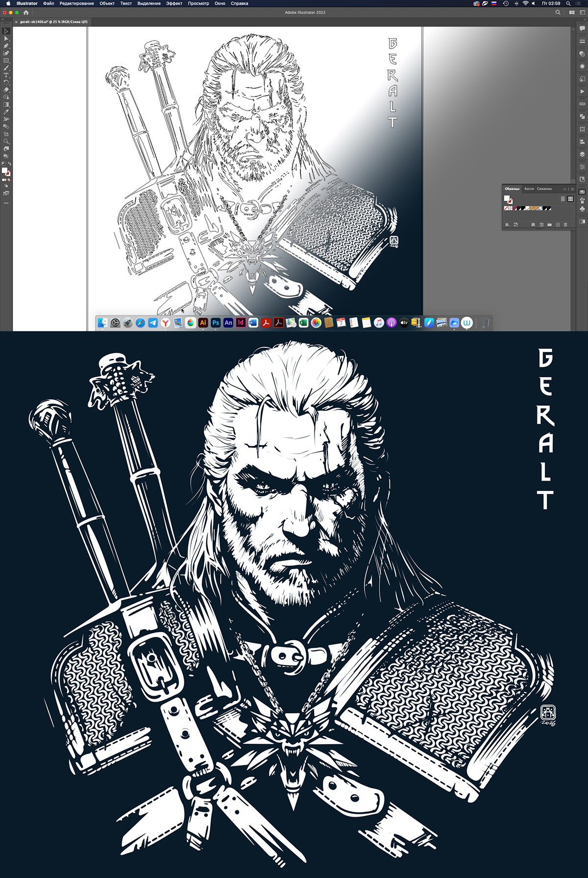Click Wi-Fi icon in menu bar

tap(525, 3)
